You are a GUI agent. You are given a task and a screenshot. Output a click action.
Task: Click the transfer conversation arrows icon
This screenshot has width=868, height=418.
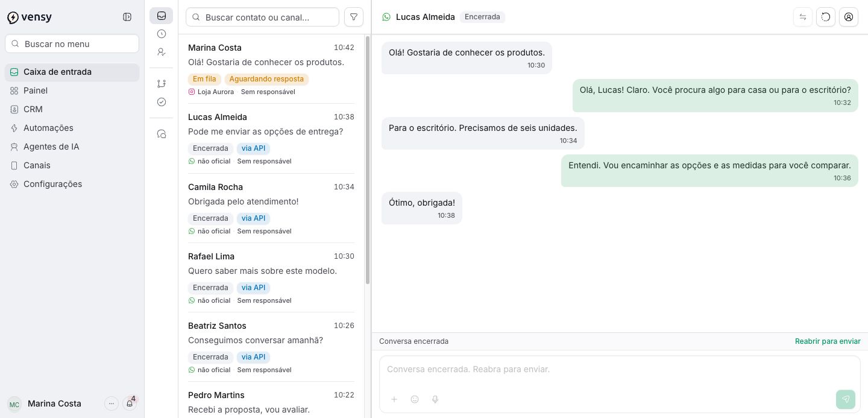803,17
